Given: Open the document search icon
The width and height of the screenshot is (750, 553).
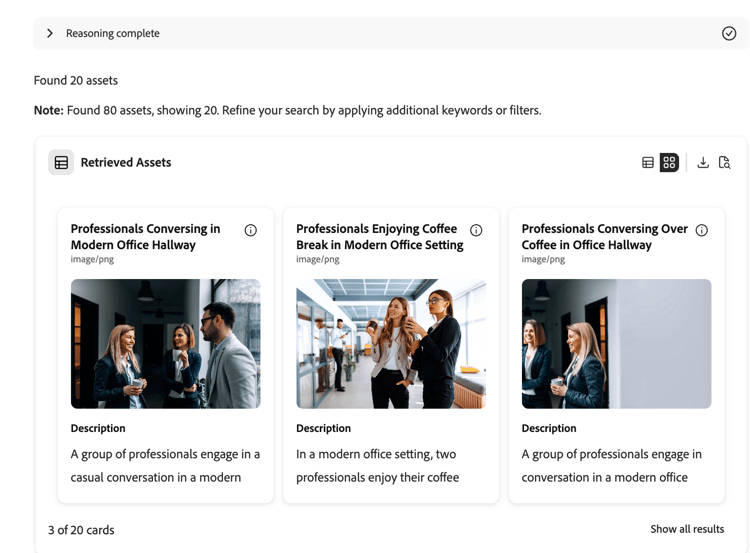Looking at the screenshot, I should click(x=724, y=163).
